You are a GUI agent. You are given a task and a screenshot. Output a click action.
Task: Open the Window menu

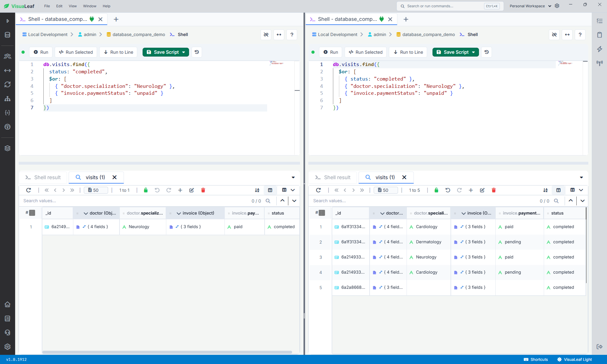[x=89, y=6]
